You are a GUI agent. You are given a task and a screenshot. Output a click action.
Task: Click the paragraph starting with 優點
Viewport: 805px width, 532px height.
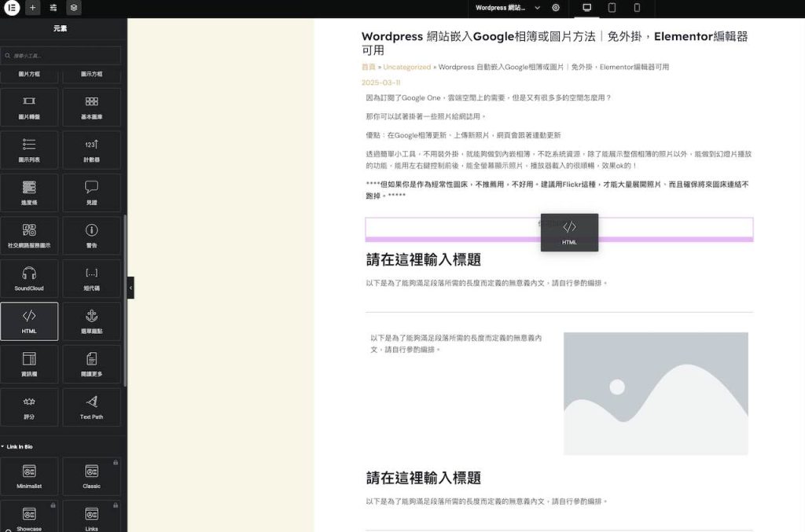(464, 135)
